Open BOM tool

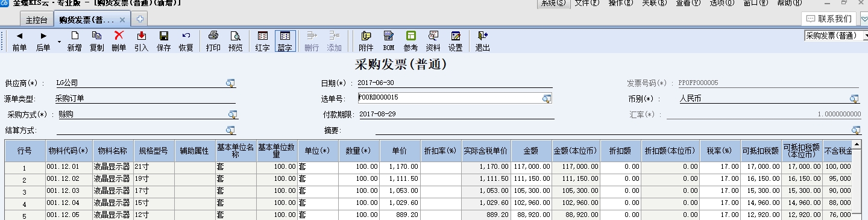(x=388, y=42)
